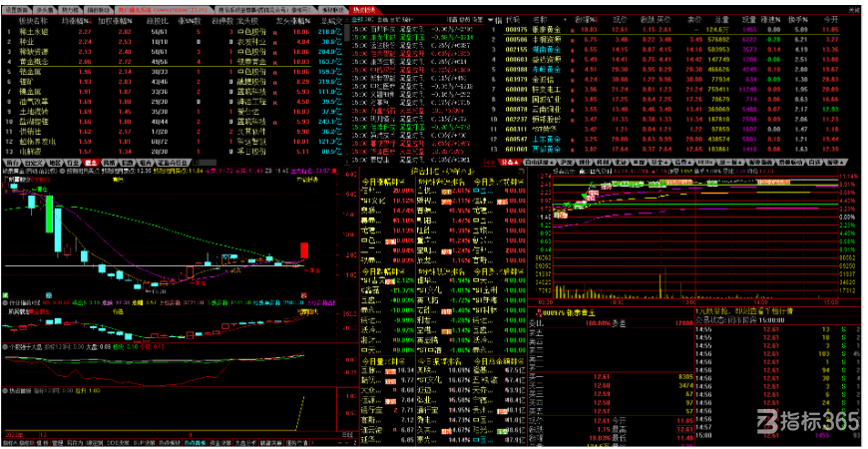This screenshot has width=868, height=449.
Task: Select the 盐湖提锂 sector row
Action: (172, 122)
